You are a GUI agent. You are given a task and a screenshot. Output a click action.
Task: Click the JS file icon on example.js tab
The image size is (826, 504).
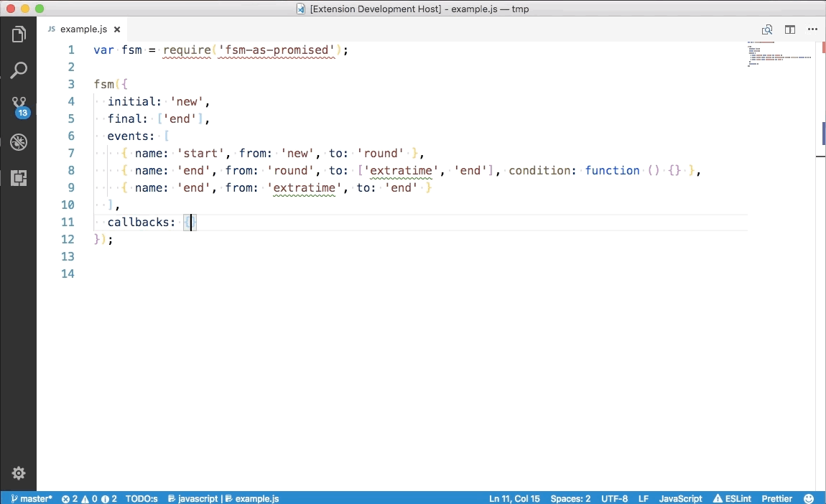pos(51,29)
